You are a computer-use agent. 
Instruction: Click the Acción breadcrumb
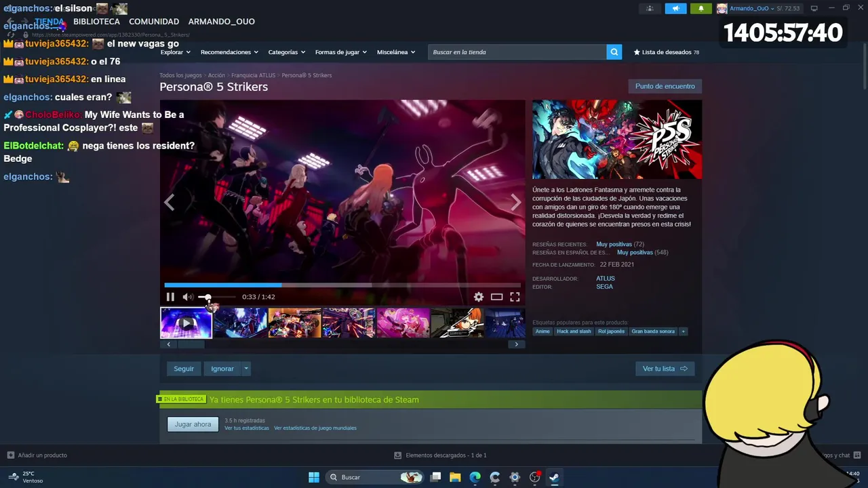click(x=216, y=75)
